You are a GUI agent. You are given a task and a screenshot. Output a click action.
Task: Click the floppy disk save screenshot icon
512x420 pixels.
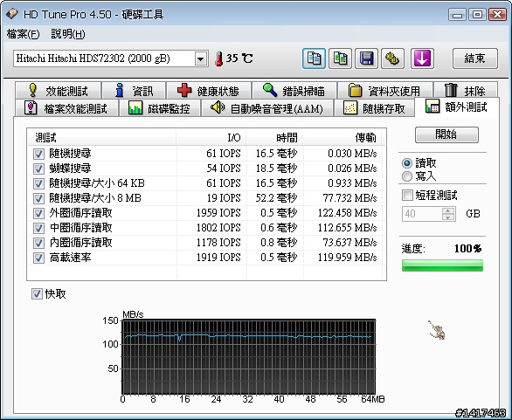coord(366,59)
